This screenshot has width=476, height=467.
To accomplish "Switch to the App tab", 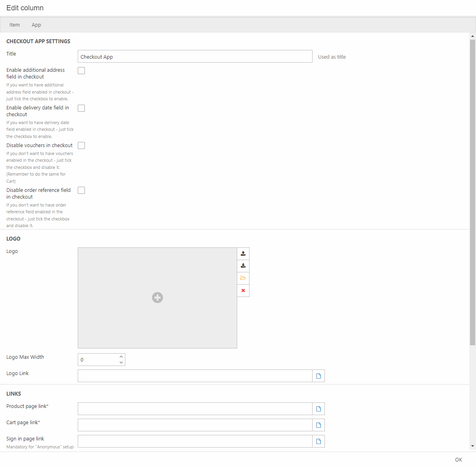I will tap(36, 25).
